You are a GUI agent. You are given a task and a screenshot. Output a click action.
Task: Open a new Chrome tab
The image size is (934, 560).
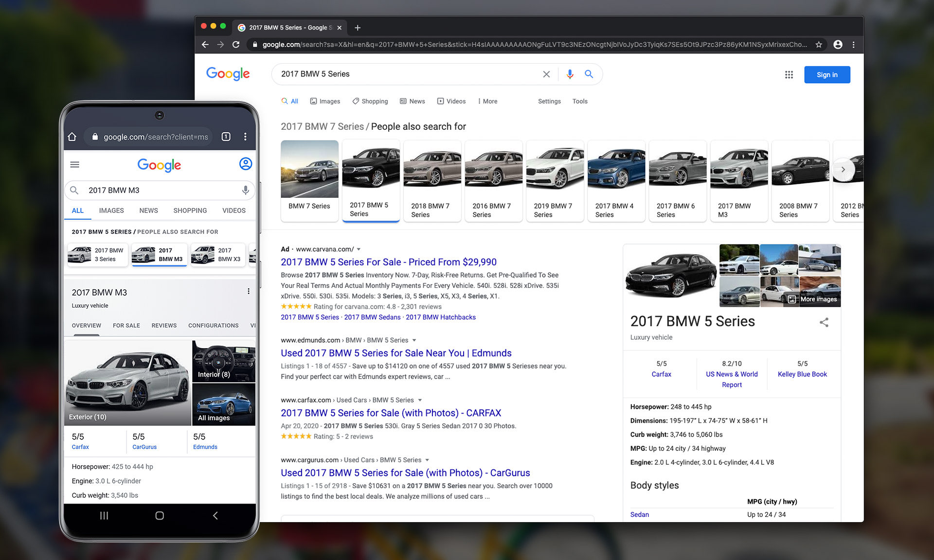pos(358,28)
